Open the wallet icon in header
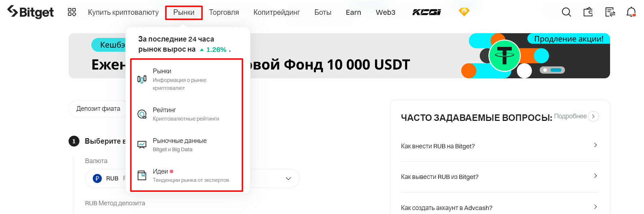This screenshot has height=214, width=644. [x=588, y=12]
